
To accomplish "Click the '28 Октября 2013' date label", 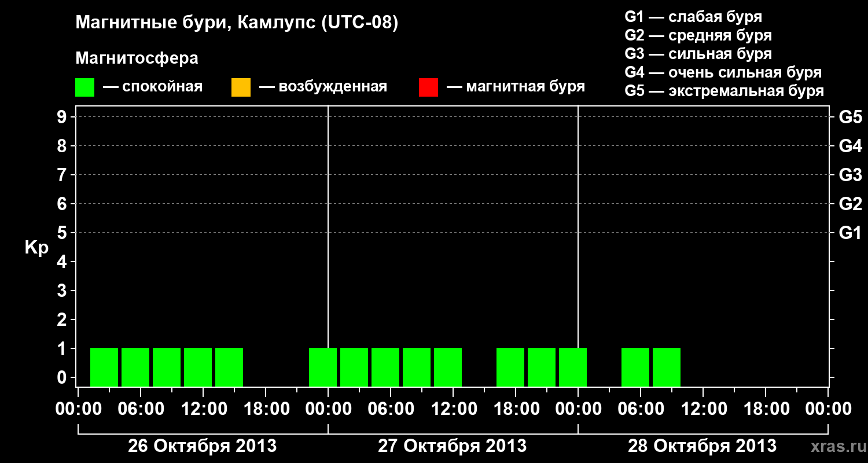I will pyautogui.click(x=703, y=446).
